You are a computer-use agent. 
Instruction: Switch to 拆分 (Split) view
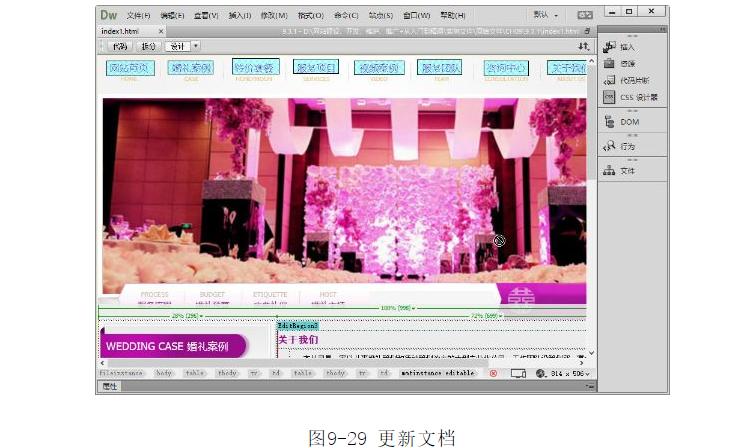[148, 46]
